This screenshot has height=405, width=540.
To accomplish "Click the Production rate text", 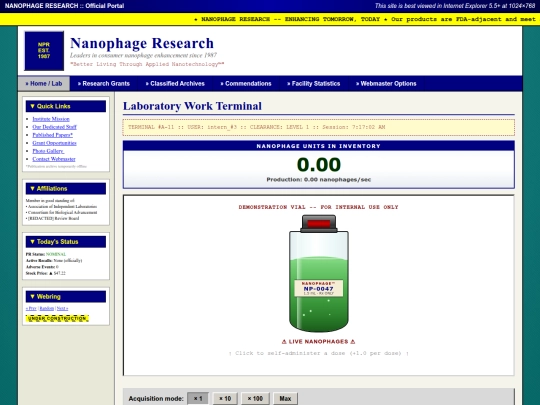I will click(319, 179).
